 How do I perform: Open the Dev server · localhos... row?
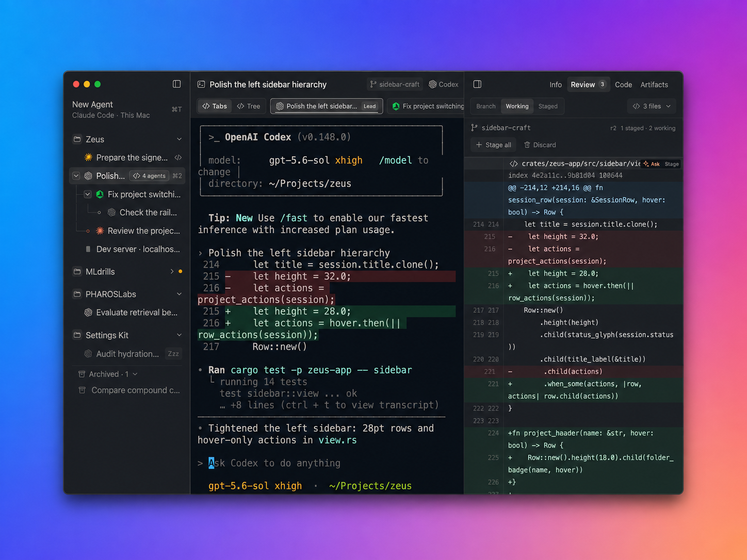click(126, 249)
